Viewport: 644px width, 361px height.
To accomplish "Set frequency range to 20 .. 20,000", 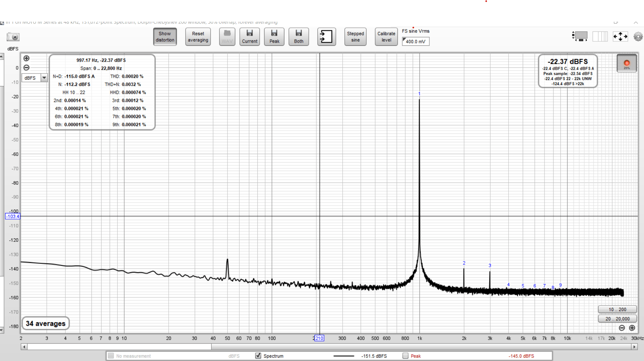I will point(617,319).
